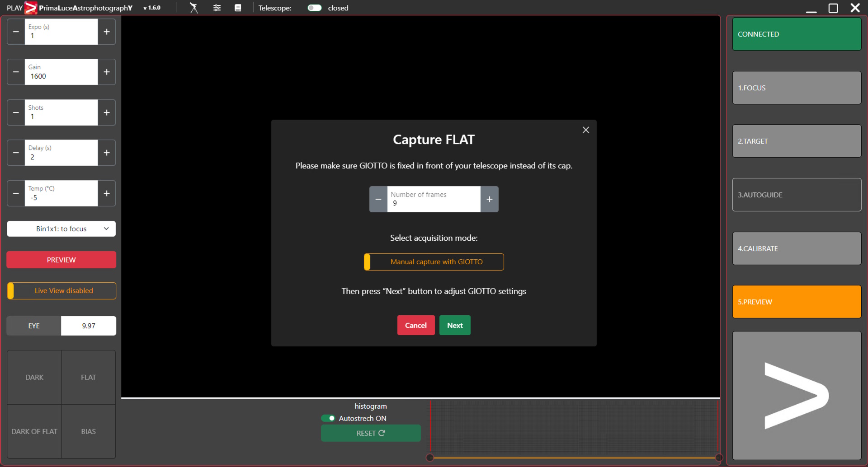Image resolution: width=868 pixels, height=467 pixels.
Task: Select the DARK OF FLAT tile
Action: pos(34,431)
